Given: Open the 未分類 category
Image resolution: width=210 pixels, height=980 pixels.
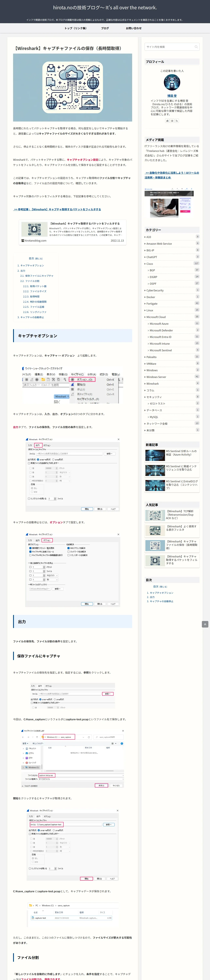Looking at the screenshot, I should [172, 430].
